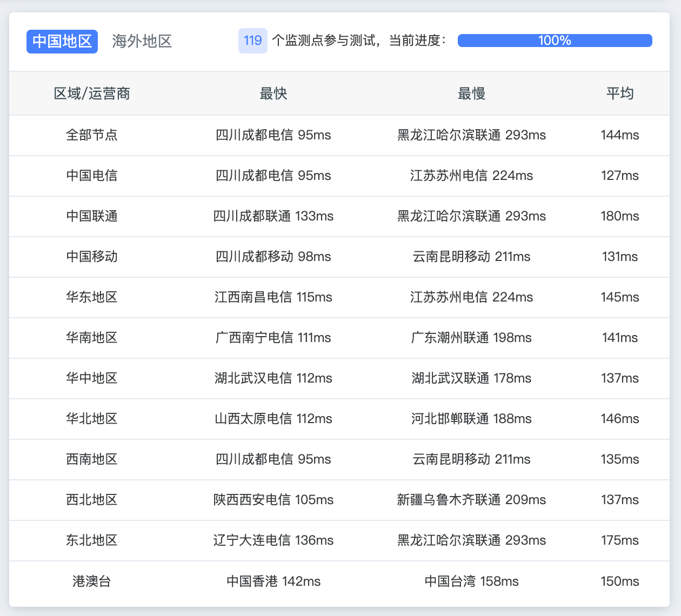Click the 150ms average value
This screenshot has width=681, height=616.
coord(620,581)
